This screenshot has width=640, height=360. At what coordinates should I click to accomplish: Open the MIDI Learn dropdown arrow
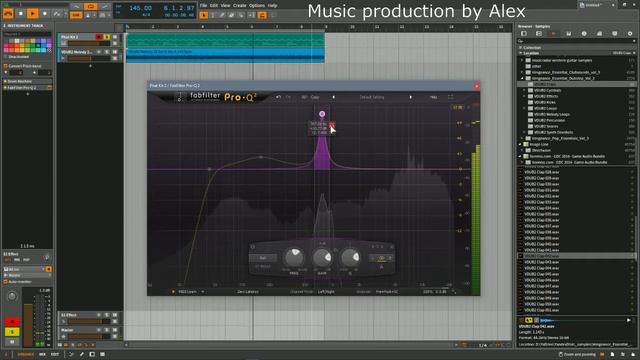(203, 292)
